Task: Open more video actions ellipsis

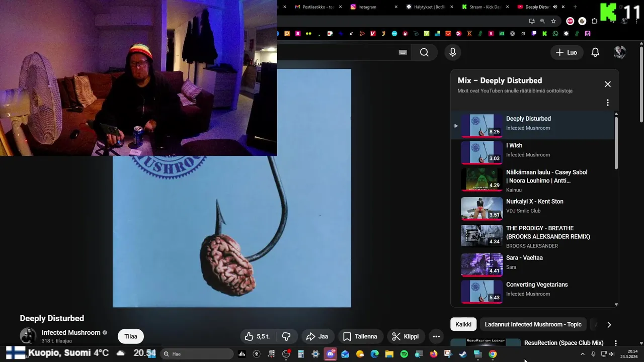Action: [x=436, y=336]
